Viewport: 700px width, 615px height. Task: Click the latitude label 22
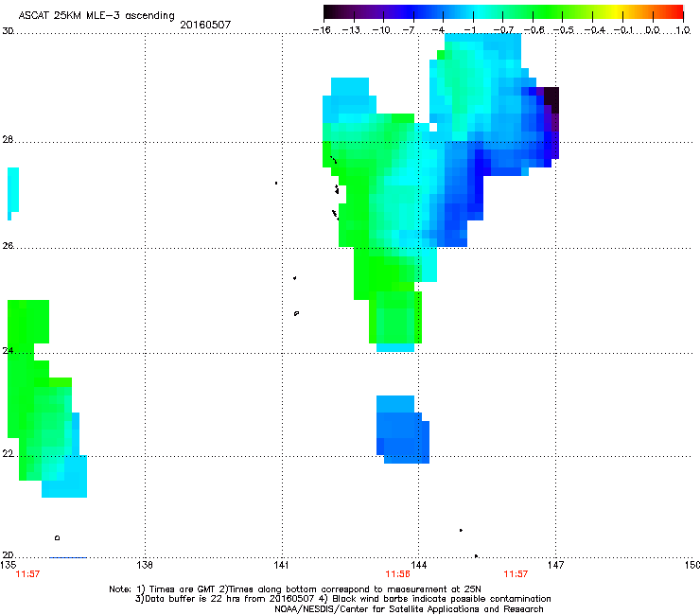click(x=8, y=453)
